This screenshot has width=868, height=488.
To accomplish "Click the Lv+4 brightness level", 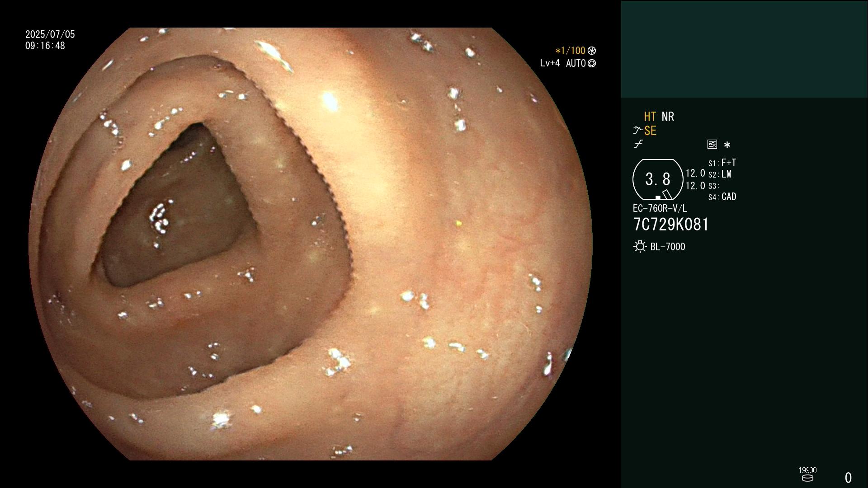I will 550,63.
